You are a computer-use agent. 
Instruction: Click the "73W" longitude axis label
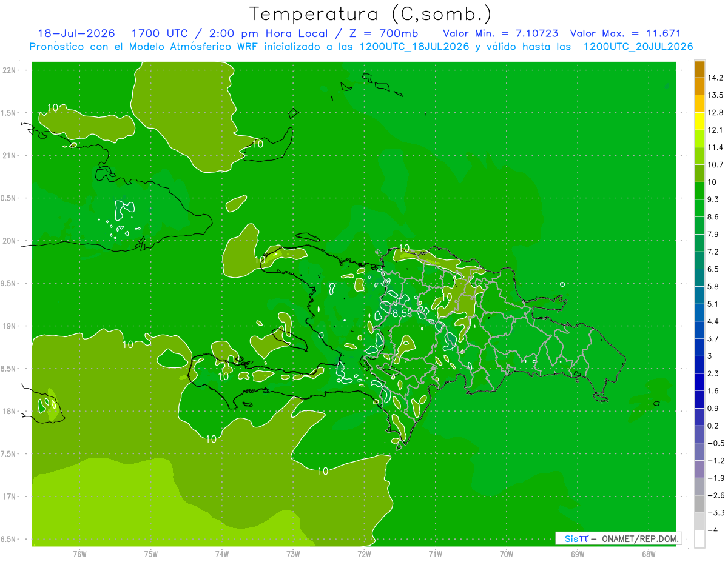293,554
